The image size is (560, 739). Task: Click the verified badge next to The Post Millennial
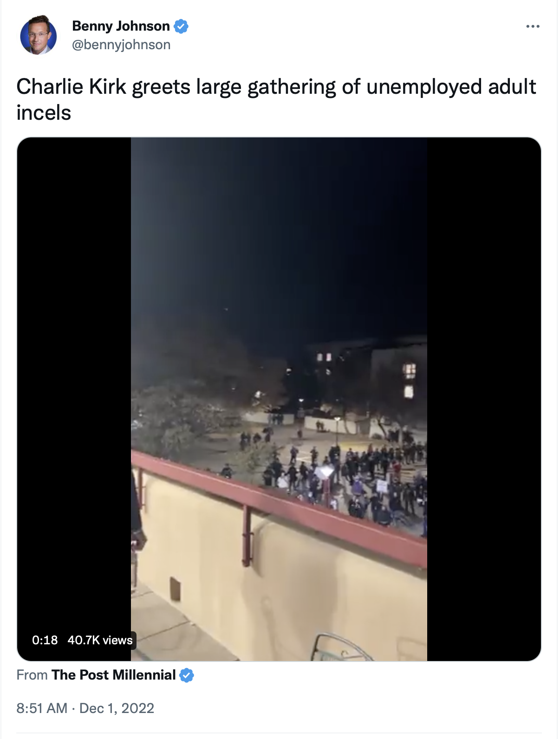point(187,675)
